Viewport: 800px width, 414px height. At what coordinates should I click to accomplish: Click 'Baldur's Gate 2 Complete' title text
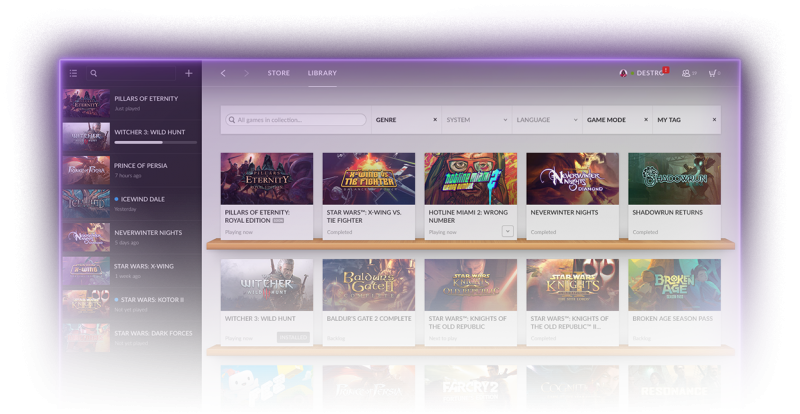coord(369,319)
